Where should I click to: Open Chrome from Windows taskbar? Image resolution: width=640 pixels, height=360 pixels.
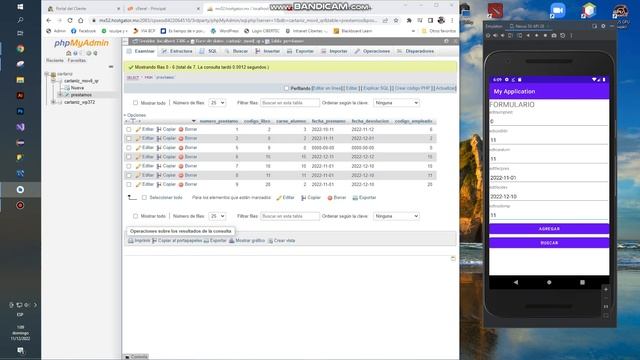click(x=20, y=49)
